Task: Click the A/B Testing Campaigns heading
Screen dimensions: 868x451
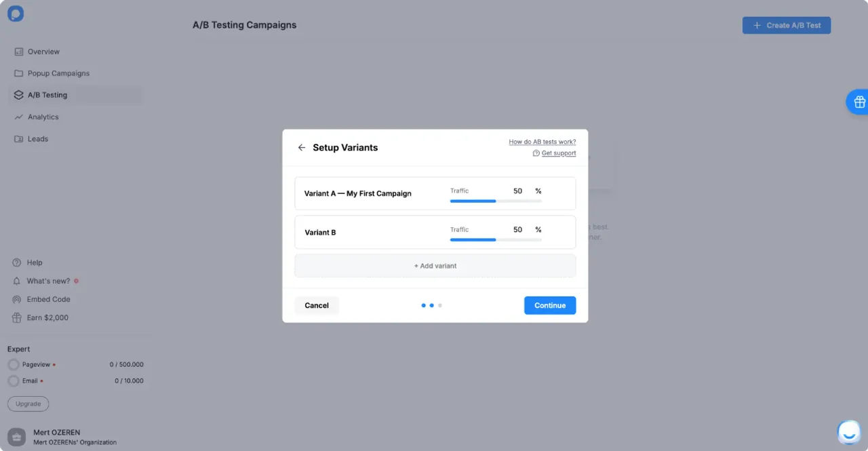Action: point(245,25)
